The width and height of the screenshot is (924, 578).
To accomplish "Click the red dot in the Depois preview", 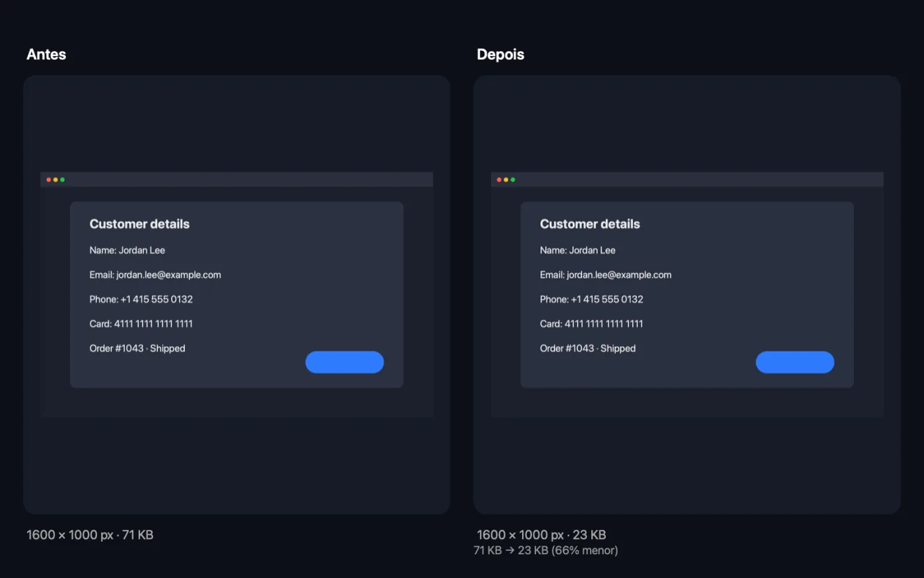I will point(499,180).
